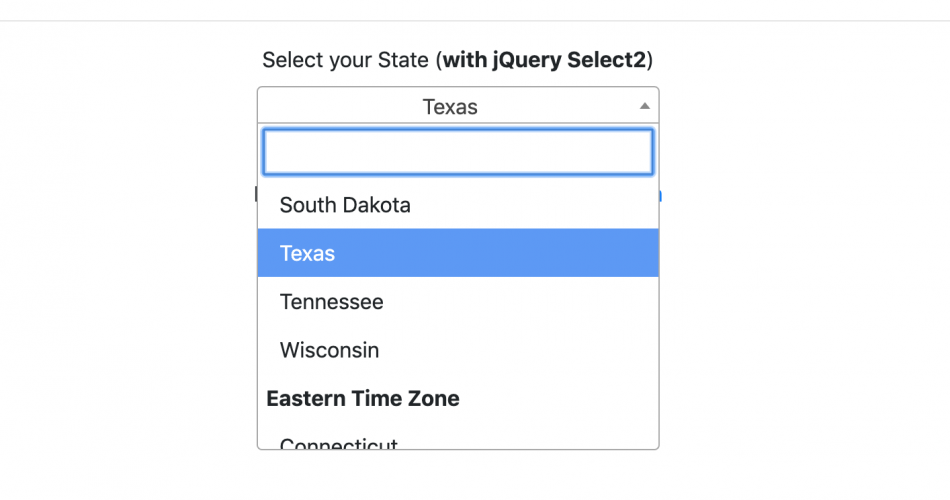Viewport: 950px width, 500px height.
Task: Click the Eastern Time Zone group header
Action: (x=362, y=398)
